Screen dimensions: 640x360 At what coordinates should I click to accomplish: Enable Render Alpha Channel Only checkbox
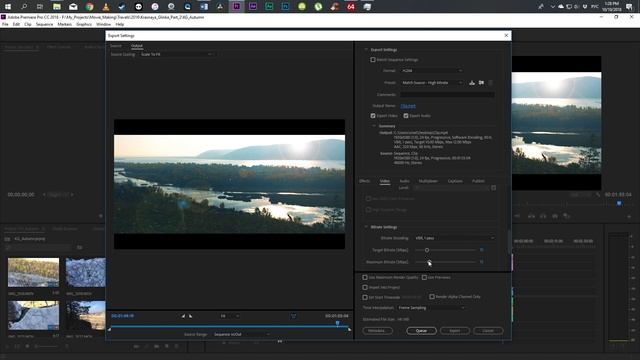click(x=432, y=297)
